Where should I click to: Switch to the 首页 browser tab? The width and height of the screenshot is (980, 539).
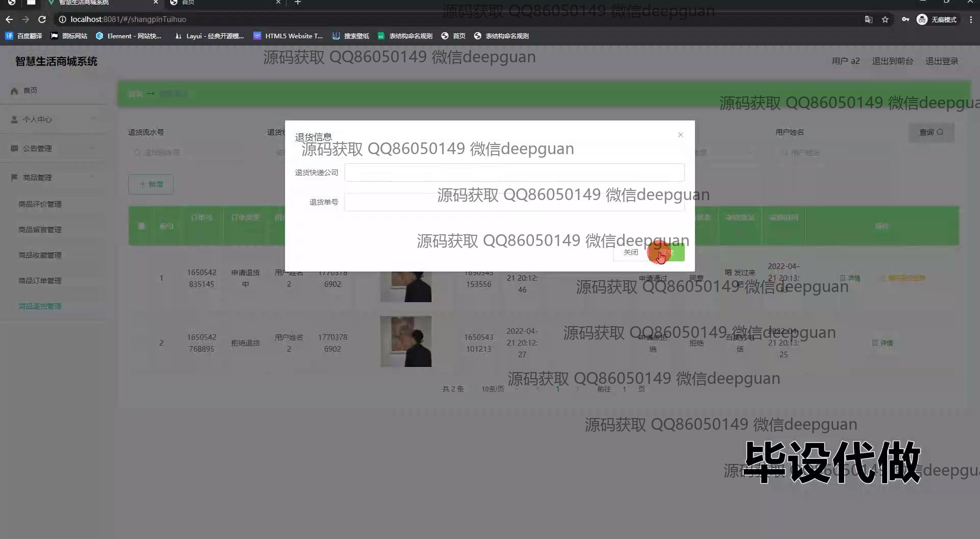(225, 3)
